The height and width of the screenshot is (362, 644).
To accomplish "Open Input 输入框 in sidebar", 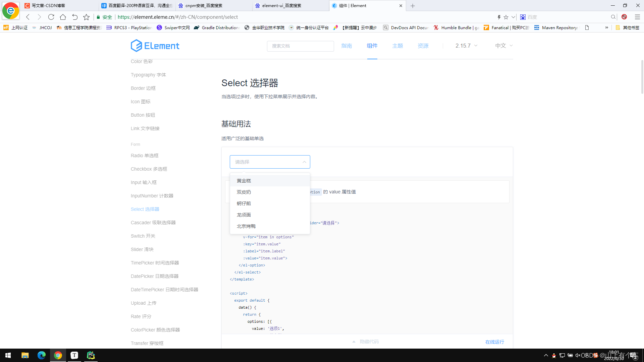I will coord(144,182).
